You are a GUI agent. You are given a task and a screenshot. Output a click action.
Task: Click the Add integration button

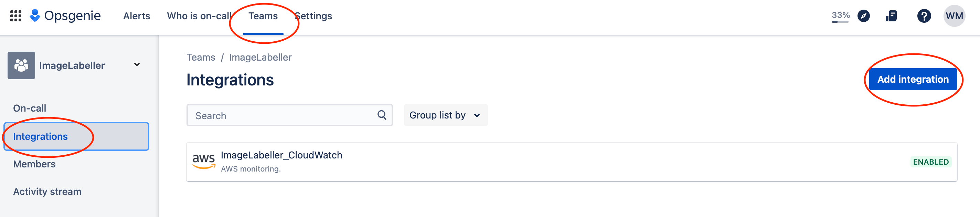click(914, 79)
